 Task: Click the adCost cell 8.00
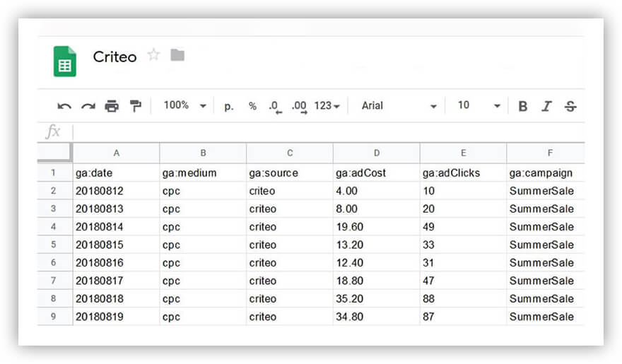point(377,209)
